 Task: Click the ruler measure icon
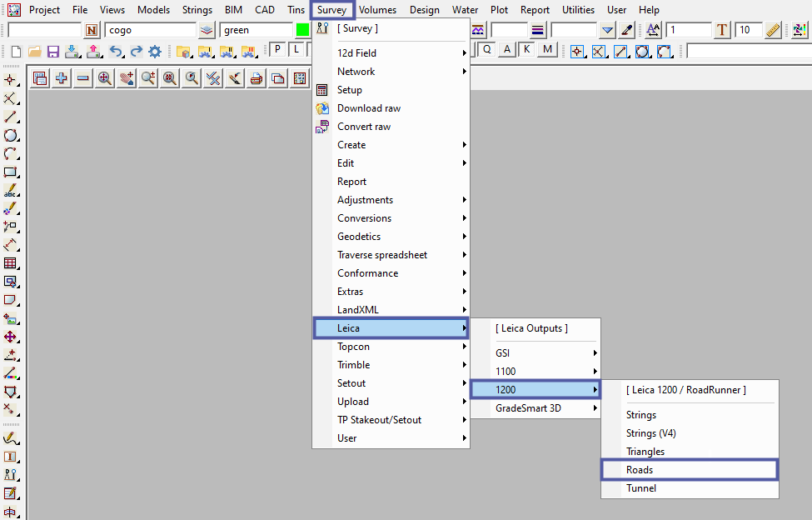(773, 31)
